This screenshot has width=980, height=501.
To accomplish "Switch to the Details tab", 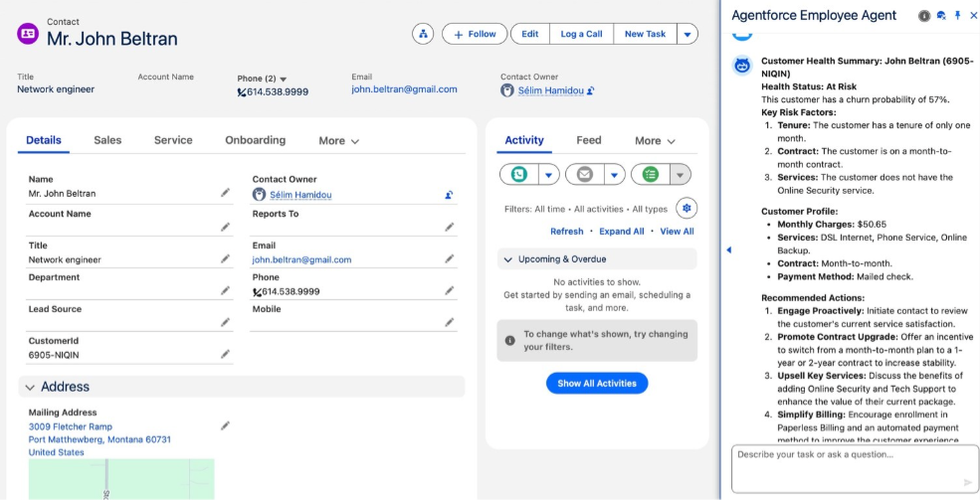I will point(44,140).
